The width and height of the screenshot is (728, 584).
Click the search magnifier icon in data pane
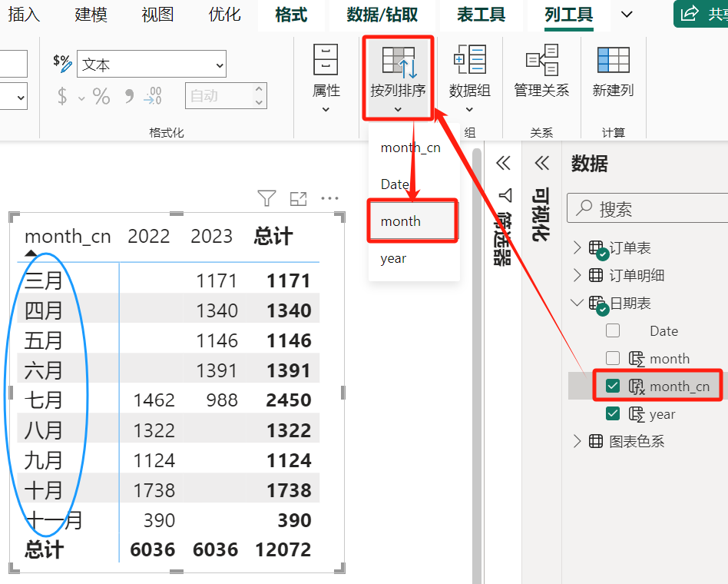584,208
